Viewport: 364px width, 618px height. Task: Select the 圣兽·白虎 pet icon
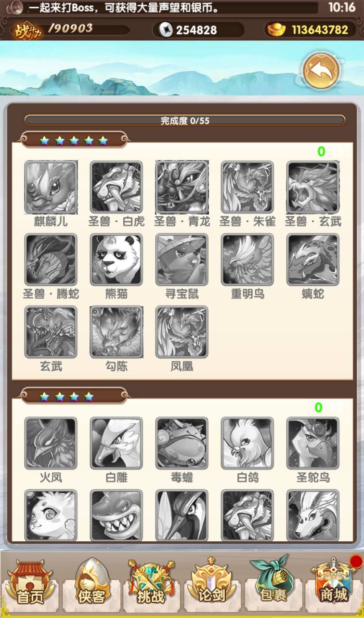[117, 187]
